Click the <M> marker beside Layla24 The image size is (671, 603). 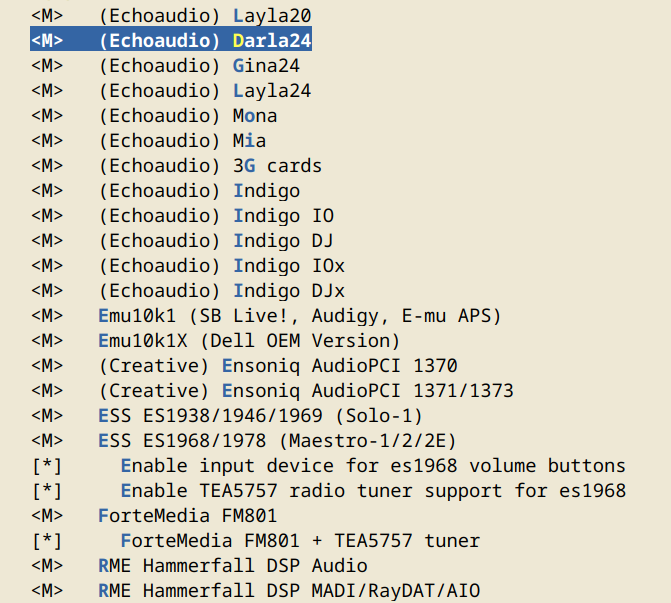pyautogui.click(x=46, y=91)
